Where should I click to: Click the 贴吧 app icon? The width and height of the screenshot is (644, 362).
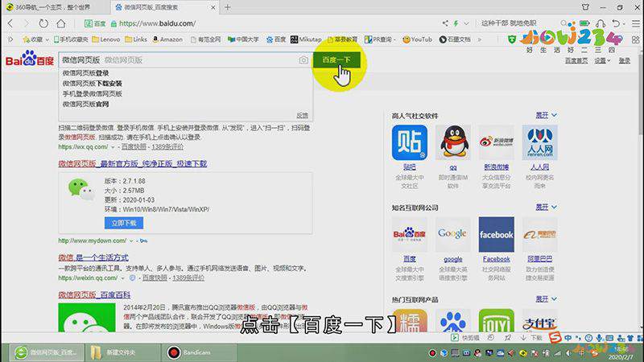click(x=410, y=142)
